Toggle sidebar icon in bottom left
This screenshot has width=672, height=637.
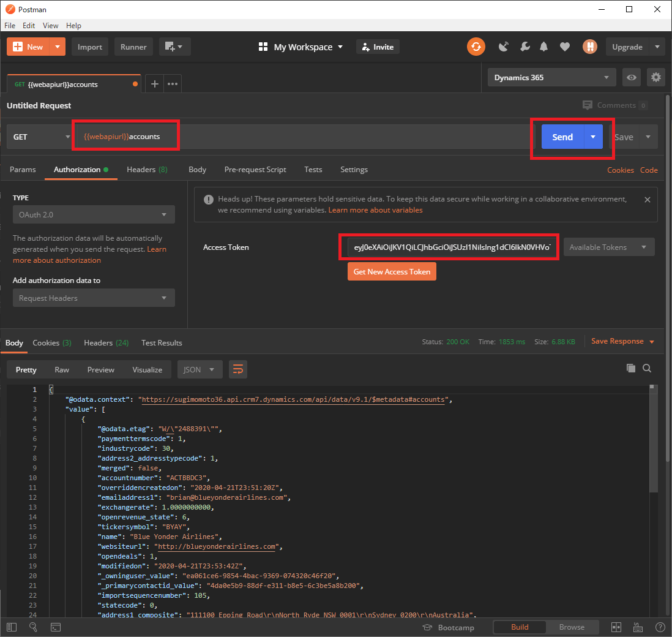click(12, 627)
